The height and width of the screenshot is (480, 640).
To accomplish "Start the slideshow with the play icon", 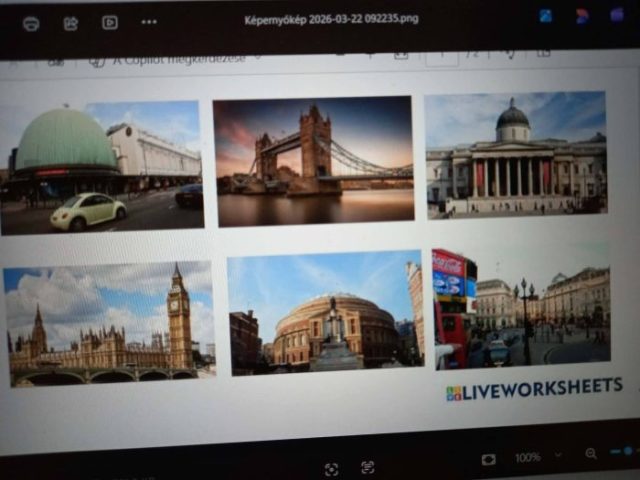I will [110, 22].
